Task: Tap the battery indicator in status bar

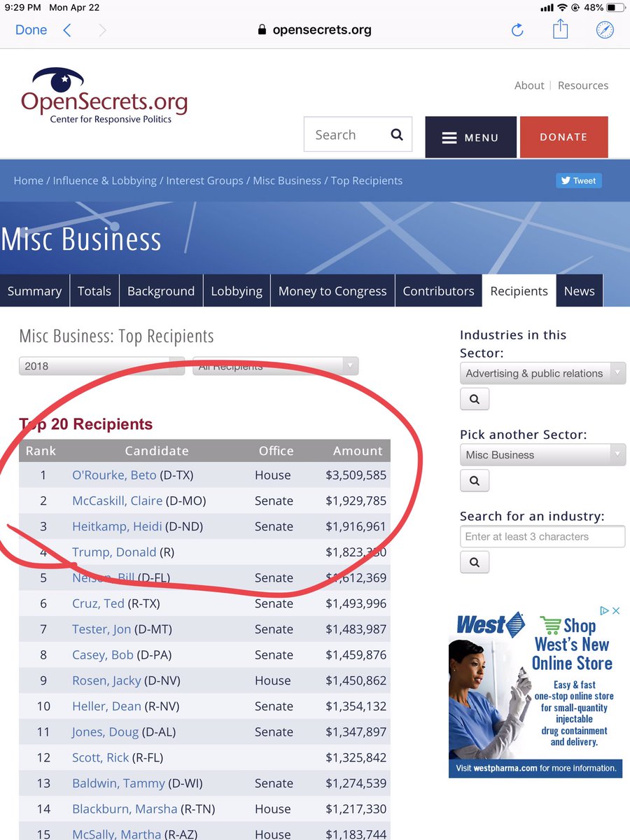Action: tap(615, 8)
